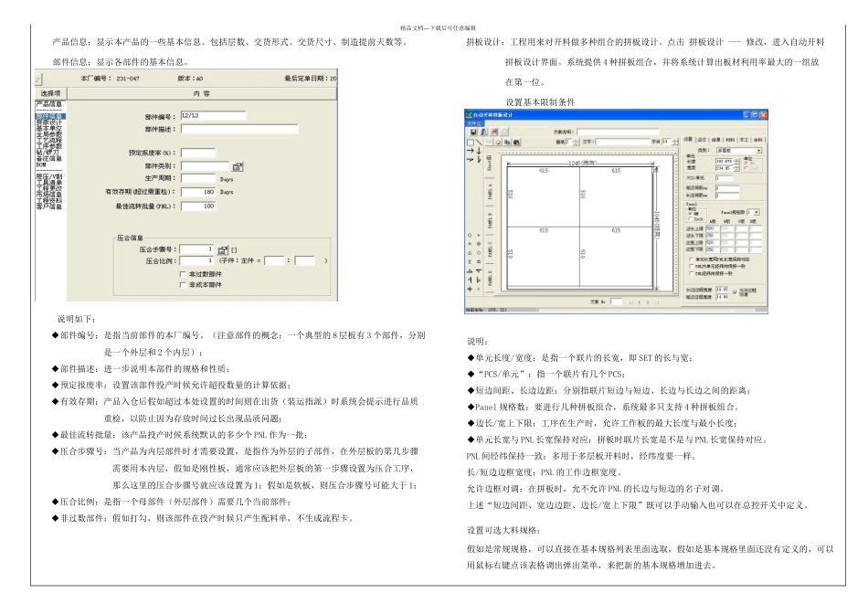Switch to the 手工 tab
868x614 pixels.
[745, 140]
